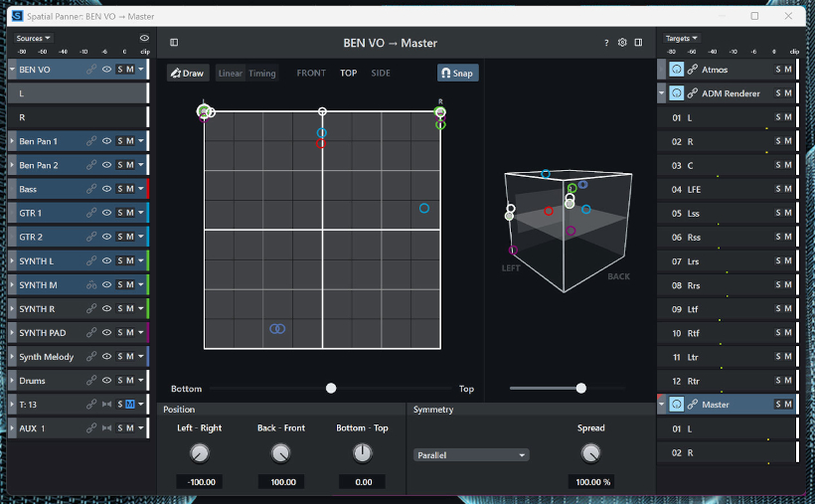The height and width of the screenshot is (504, 815).
Task: Expand the Ben Pan 1 source
Action: 12,141
